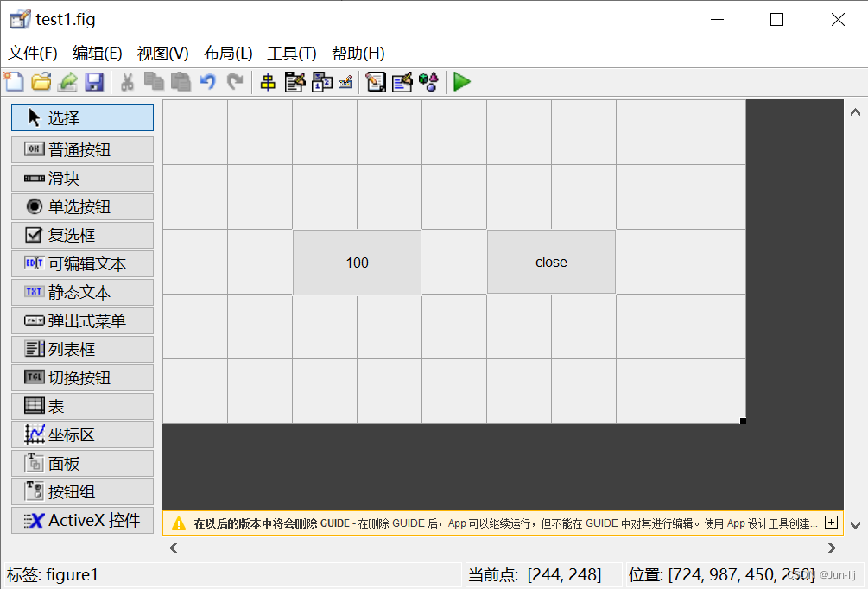This screenshot has width=868, height=589.
Task: Click the New figure toolbar icon
Action: point(14,82)
